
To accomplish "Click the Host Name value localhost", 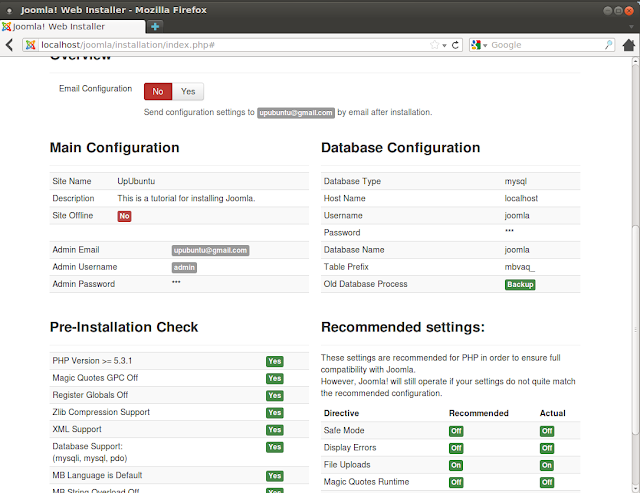I will [521, 198].
